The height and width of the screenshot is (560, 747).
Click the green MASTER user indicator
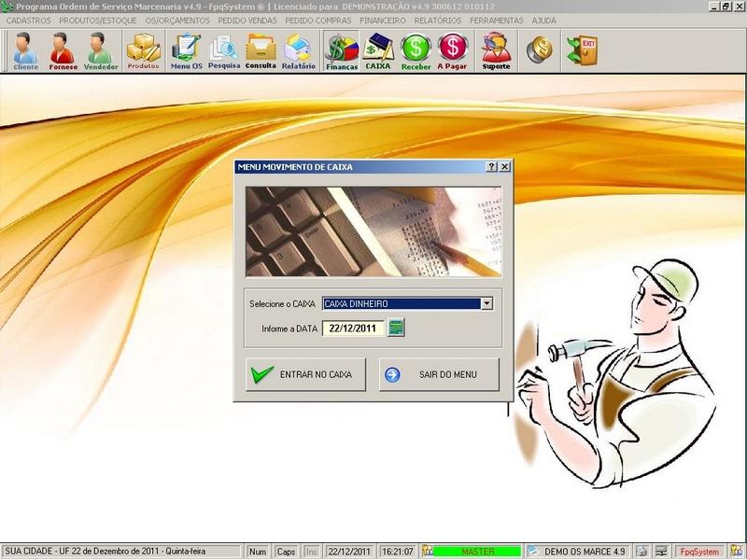(477, 552)
